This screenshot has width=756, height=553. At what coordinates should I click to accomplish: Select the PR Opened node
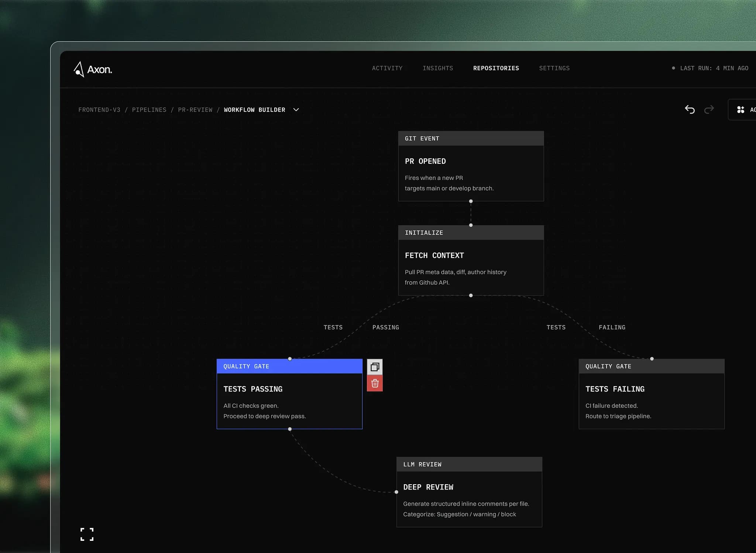point(471,166)
